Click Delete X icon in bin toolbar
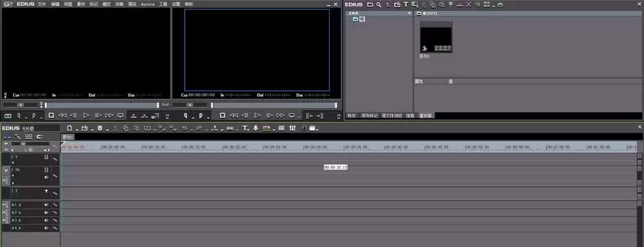 coord(468,5)
